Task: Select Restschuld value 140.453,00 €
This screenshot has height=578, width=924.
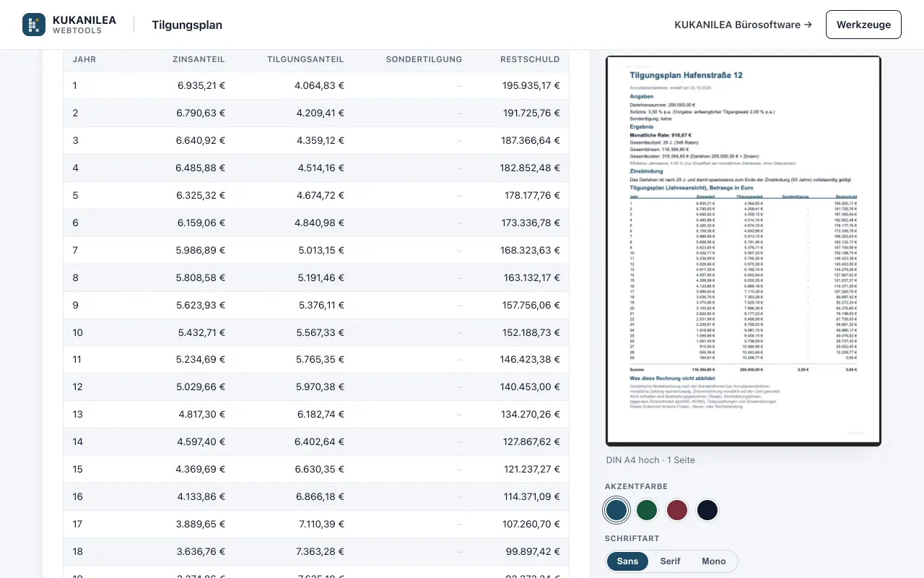Action: [x=531, y=387]
